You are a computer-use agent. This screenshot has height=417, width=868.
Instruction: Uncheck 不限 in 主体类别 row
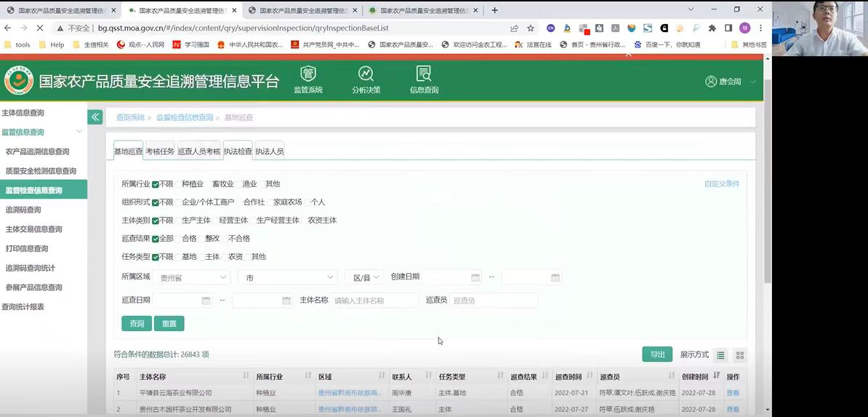point(156,221)
